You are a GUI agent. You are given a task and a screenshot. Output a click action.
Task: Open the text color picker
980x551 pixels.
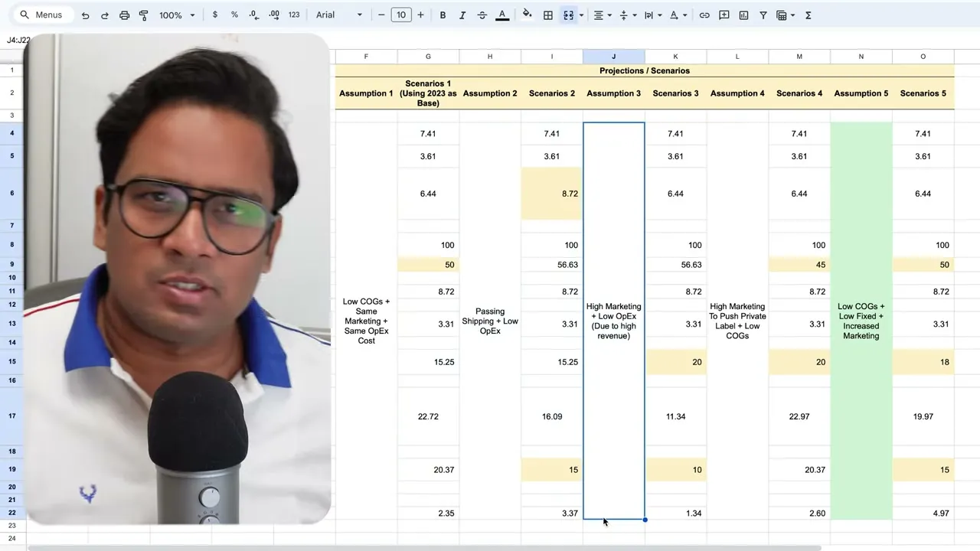pos(502,15)
